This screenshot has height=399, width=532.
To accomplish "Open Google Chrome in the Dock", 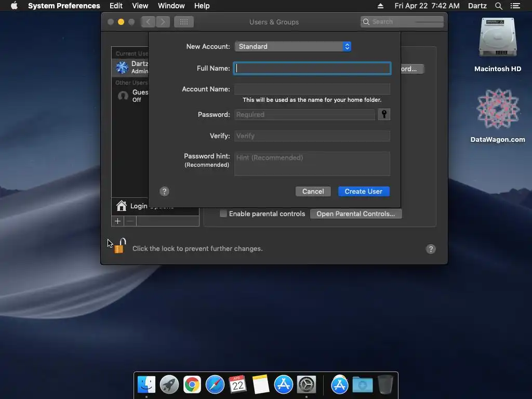I will tap(192, 384).
